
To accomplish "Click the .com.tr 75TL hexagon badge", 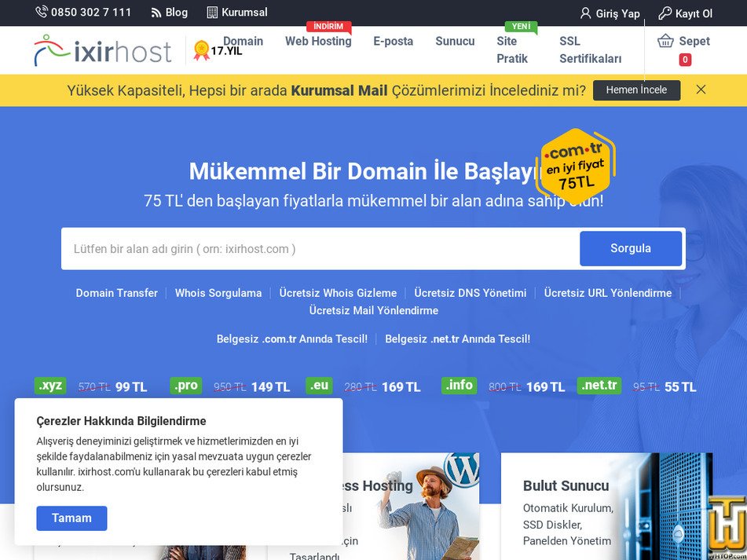I will pyautogui.click(x=576, y=167).
